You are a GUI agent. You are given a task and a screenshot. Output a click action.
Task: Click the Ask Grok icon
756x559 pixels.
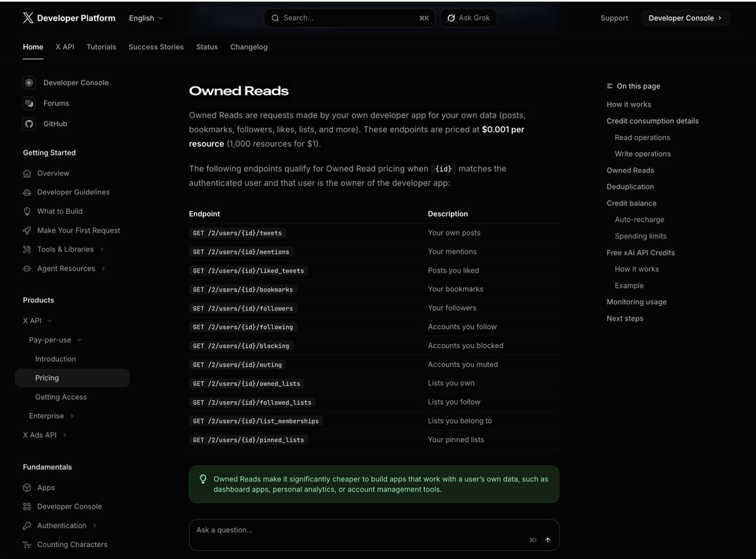[451, 18]
